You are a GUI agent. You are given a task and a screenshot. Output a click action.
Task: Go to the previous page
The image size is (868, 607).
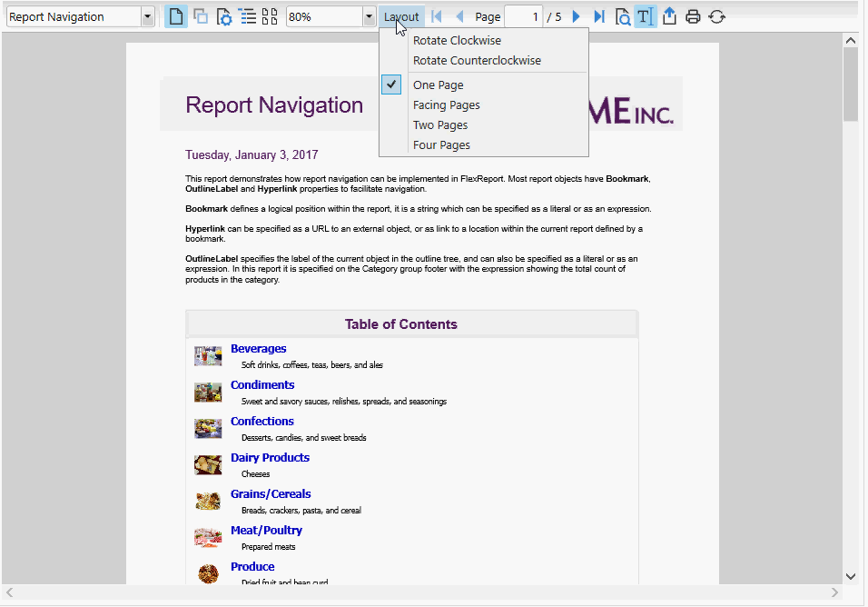(x=459, y=16)
